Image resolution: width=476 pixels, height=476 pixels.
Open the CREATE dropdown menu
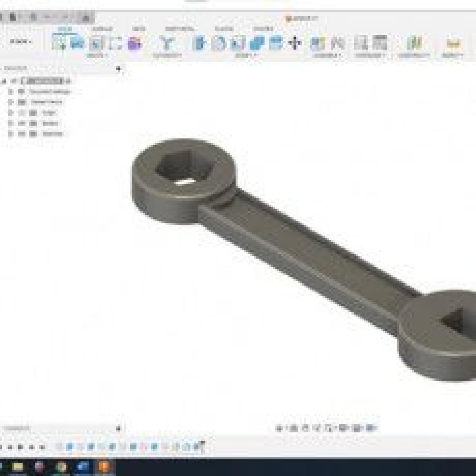point(97,56)
